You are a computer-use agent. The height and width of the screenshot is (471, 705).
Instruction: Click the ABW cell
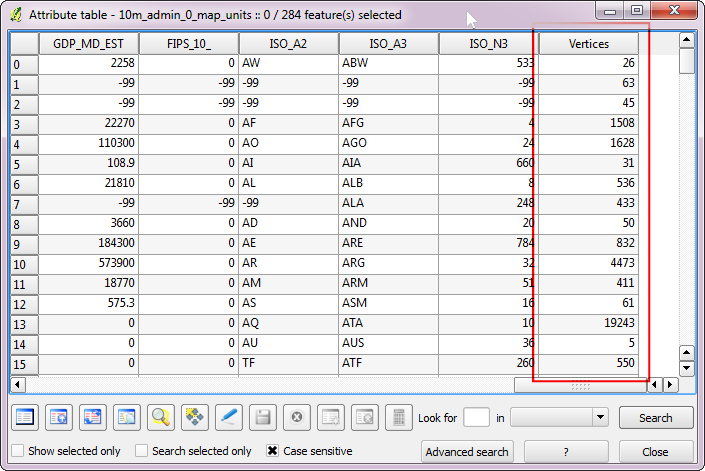click(x=388, y=63)
